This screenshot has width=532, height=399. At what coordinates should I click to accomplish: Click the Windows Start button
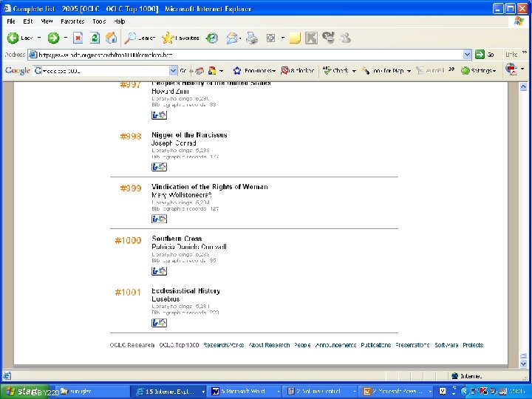pos(25,391)
